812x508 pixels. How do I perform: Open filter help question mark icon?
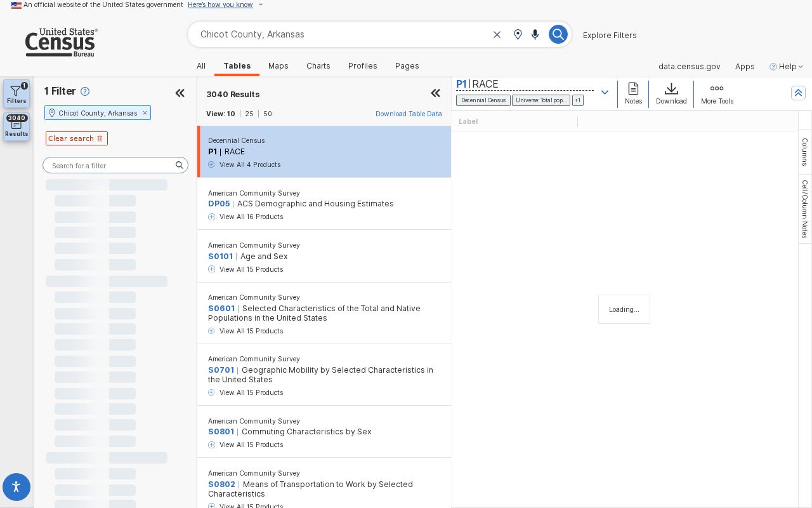pyautogui.click(x=85, y=91)
